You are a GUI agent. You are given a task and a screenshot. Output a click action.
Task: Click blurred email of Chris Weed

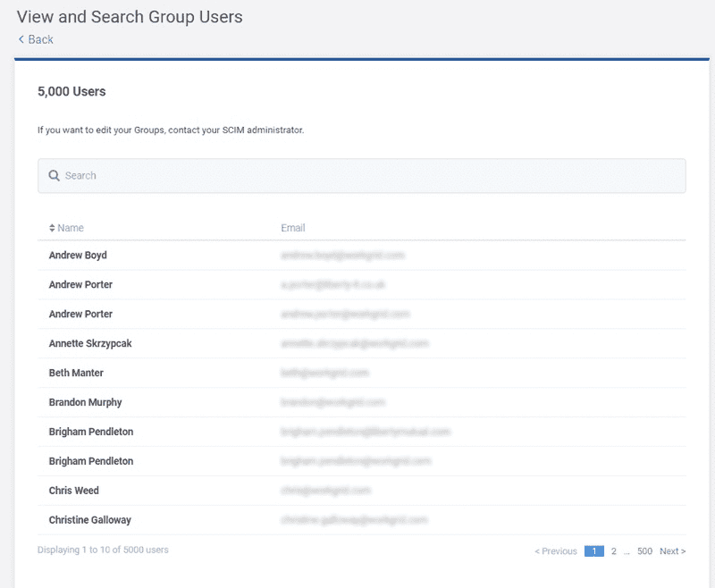[325, 491]
